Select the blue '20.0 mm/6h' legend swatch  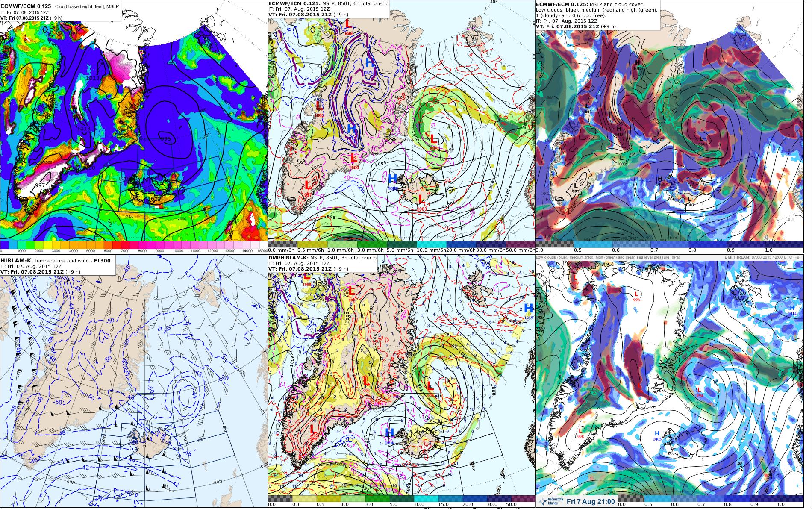pos(460,244)
